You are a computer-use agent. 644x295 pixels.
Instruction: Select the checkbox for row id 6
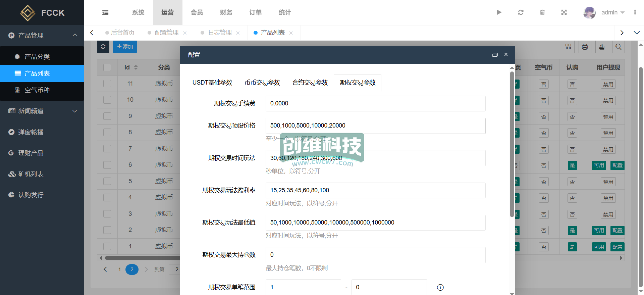107,165
